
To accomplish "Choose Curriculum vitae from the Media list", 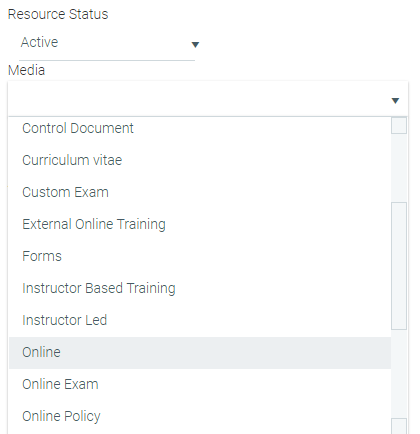I will (200, 160).
